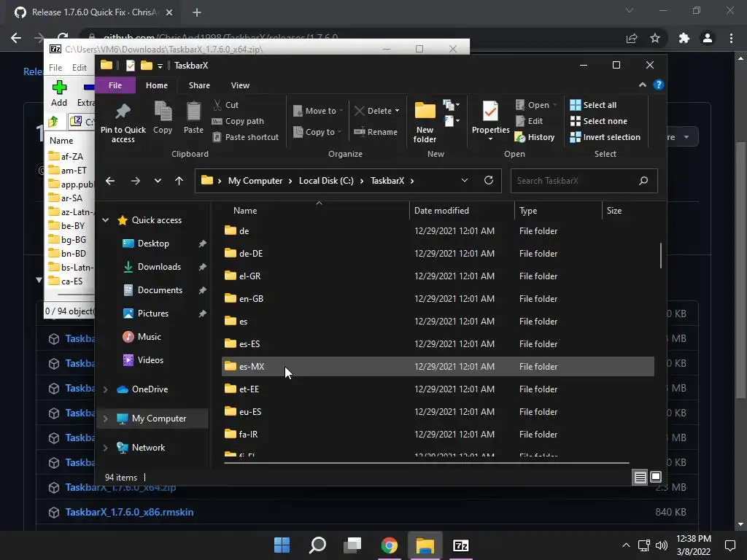
Task: Go up one folder level
Action: tap(179, 181)
